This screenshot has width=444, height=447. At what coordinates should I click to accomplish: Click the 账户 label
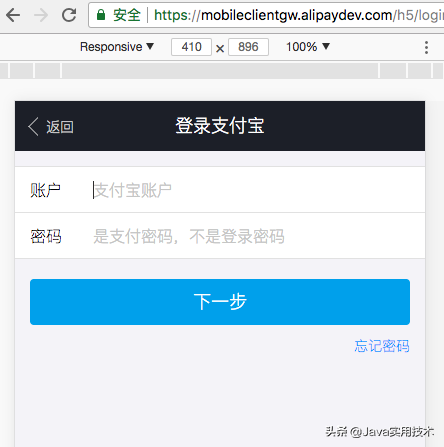(46, 190)
